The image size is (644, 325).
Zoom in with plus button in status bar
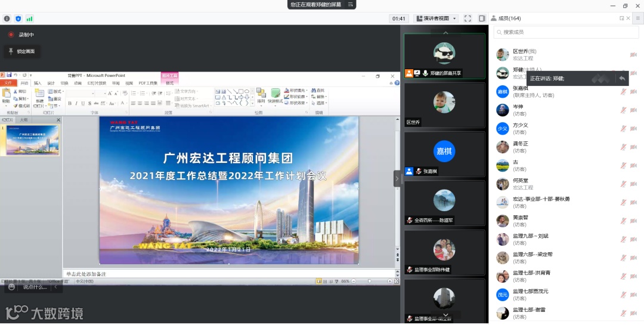389,281
